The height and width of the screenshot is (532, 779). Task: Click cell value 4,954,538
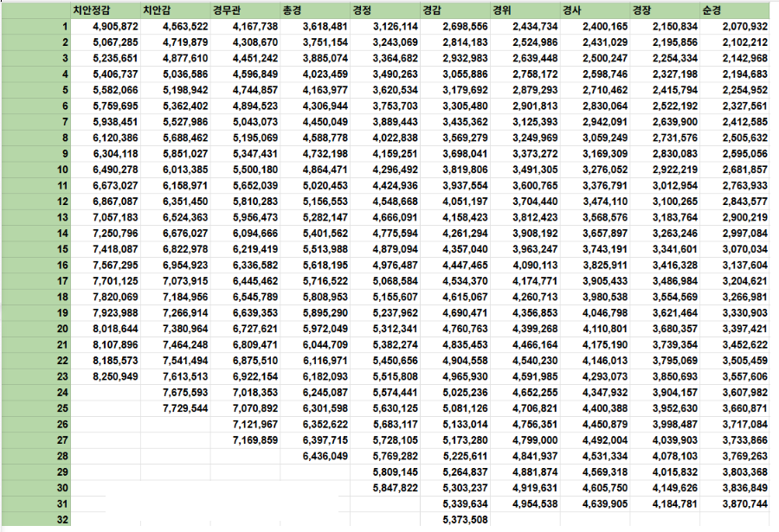click(x=535, y=503)
